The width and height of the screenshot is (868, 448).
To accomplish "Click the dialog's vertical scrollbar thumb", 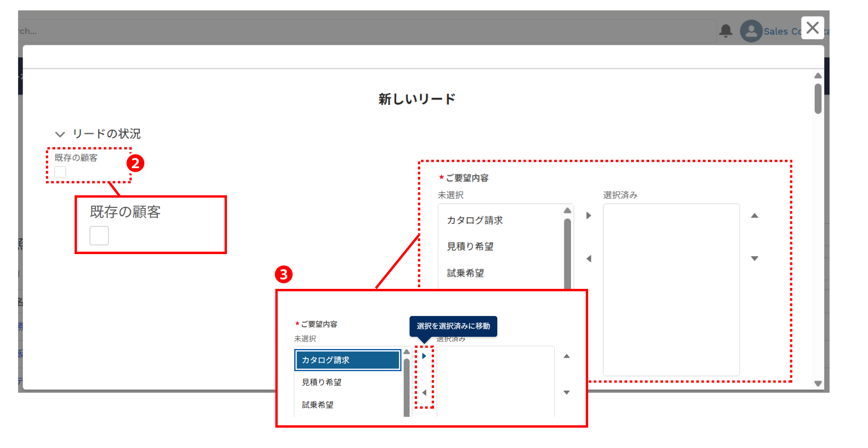I will pyautogui.click(x=818, y=99).
